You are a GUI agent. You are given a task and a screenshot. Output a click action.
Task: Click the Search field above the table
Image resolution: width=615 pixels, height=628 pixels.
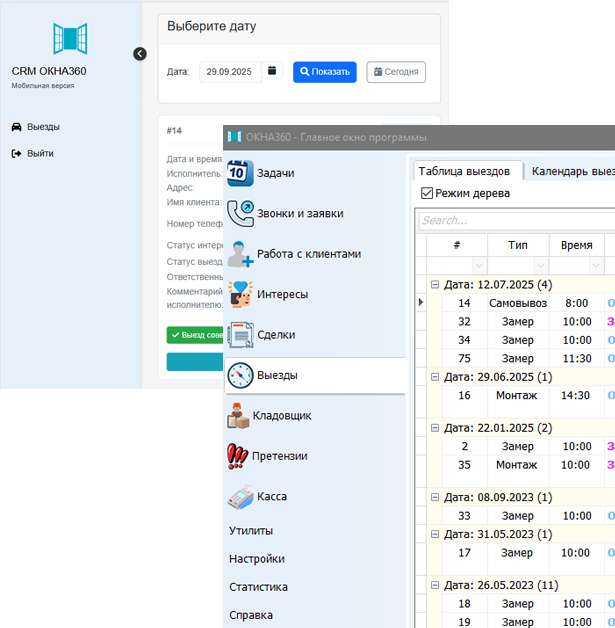coord(515,220)
